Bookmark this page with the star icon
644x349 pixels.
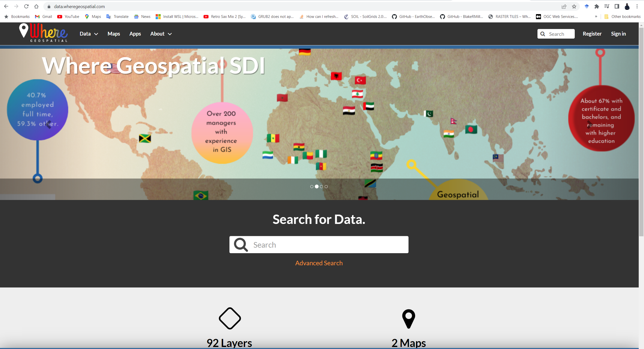tap(574, 7)
